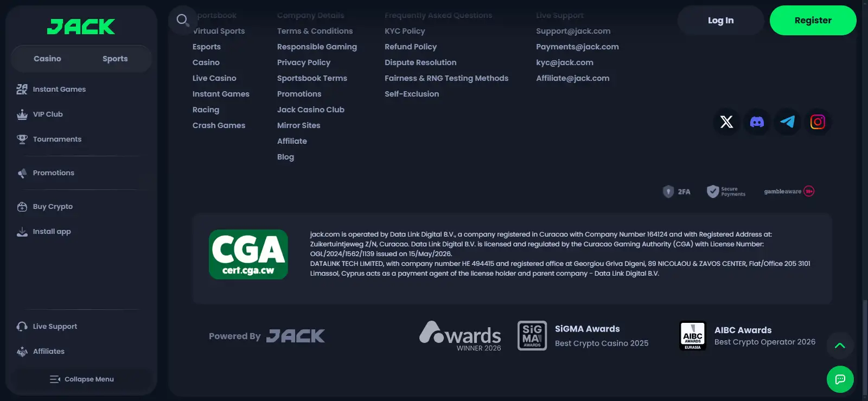Open the Live Casino footer link
The height and width of the screenshot is (401, 868).
[x=214, y=78]
